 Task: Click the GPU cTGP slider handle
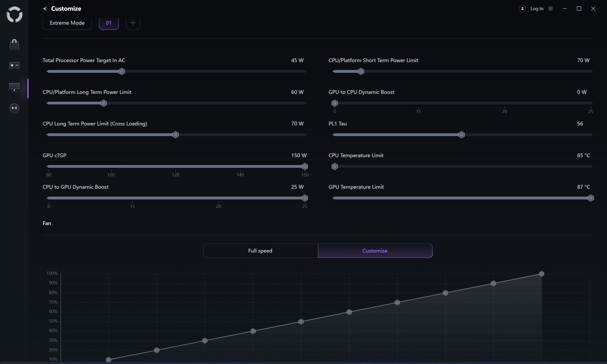305,166
